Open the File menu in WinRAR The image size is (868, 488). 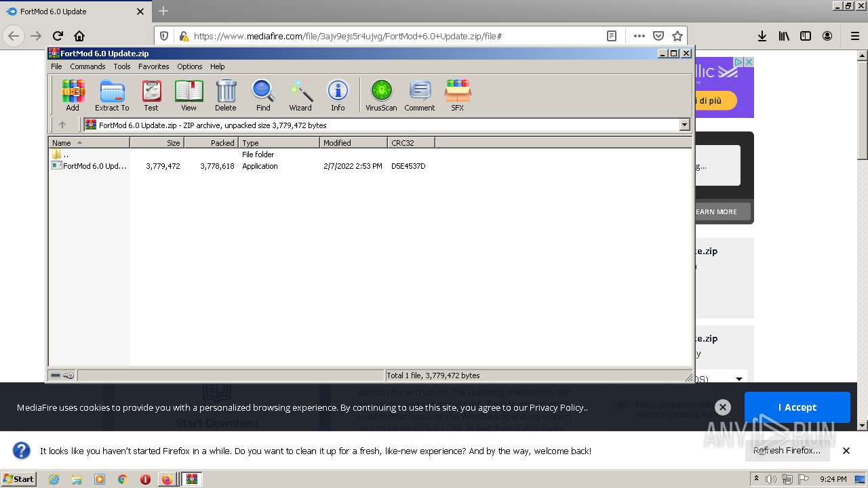[x=56, y=66]
